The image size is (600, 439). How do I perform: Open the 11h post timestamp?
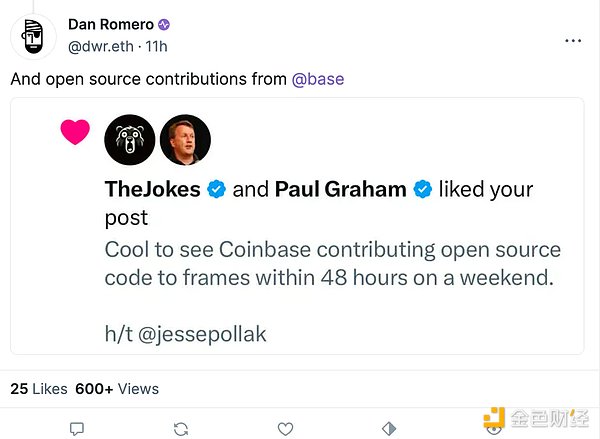click(x=155, y=44)
